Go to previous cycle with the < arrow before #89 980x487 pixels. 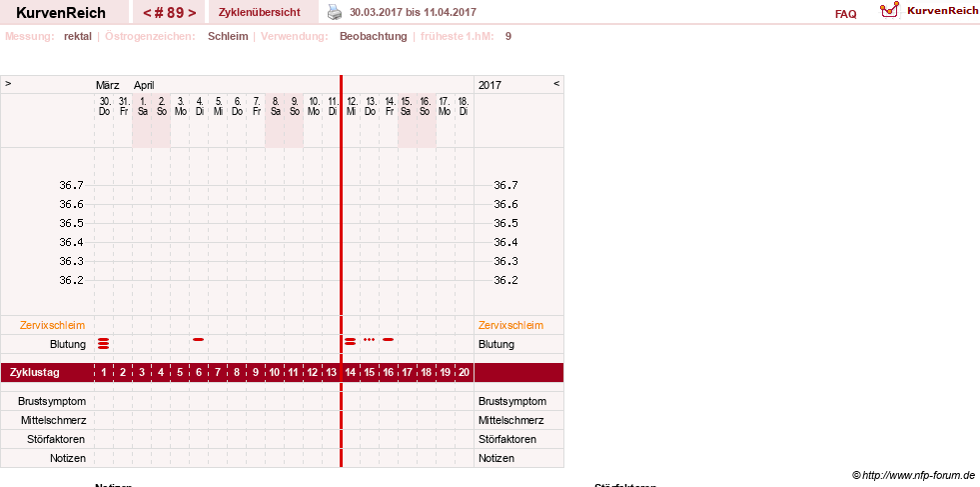[146, 13]
